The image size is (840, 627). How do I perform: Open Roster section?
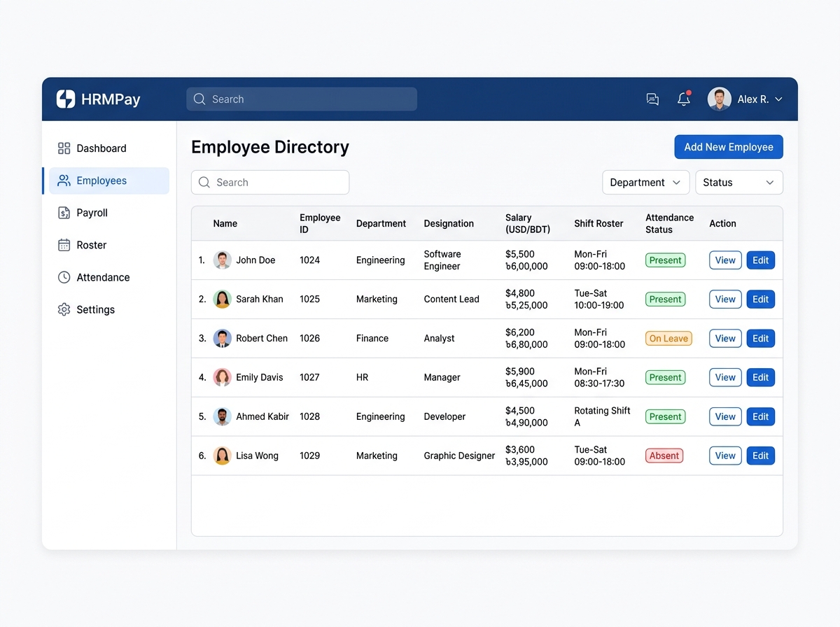108,245
